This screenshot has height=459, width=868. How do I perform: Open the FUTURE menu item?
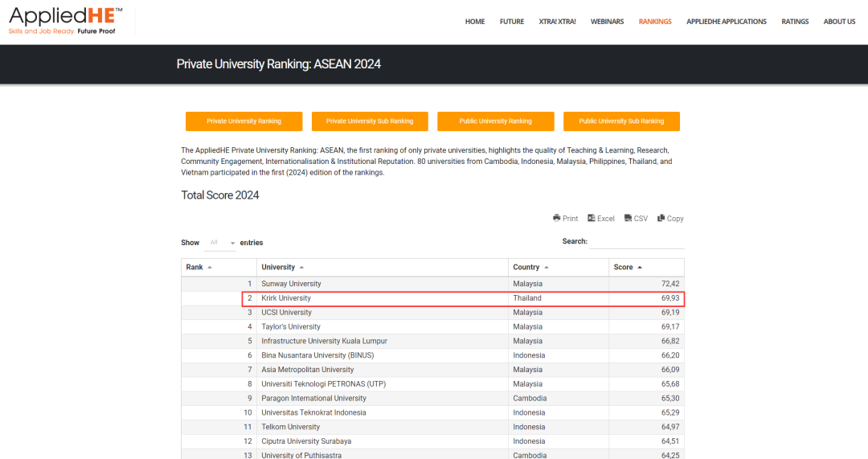pyautogui.click(x=511, y=22)
